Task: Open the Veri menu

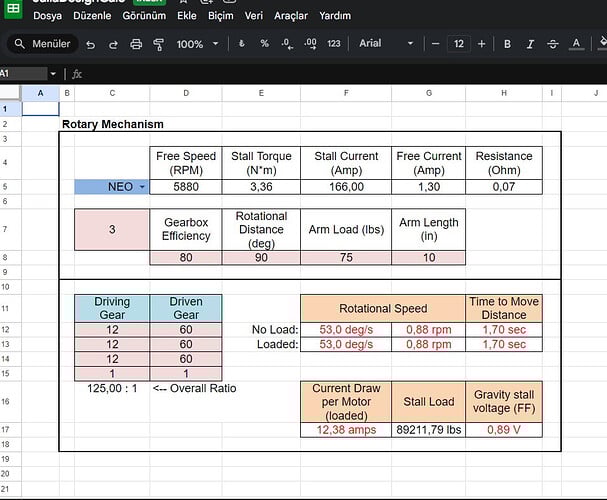Action: coord(254,16)
